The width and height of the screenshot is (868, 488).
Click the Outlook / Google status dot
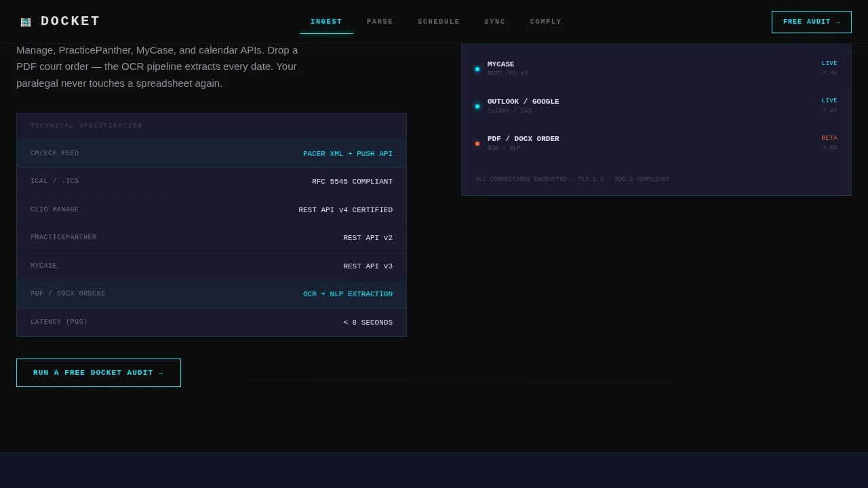coord(477,106)
